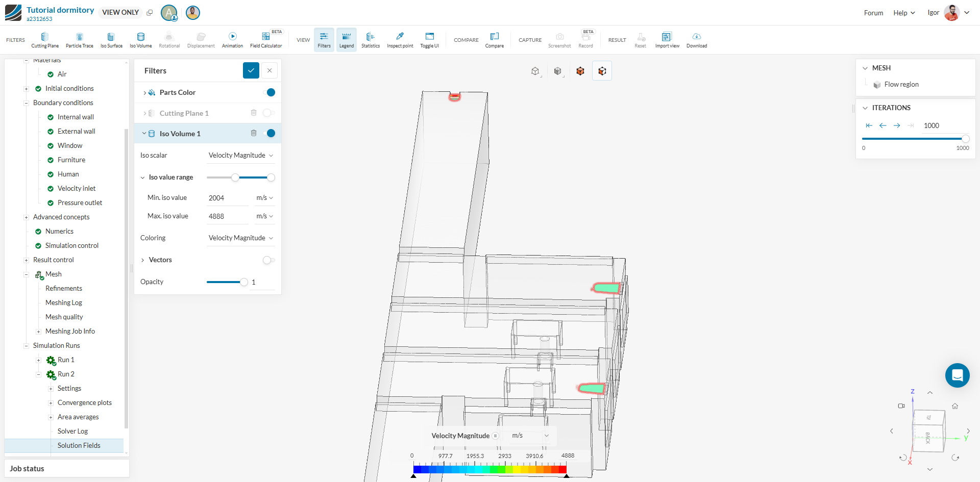Turn on the Vectors switch
Viewport: 980px width, 482px height.
(x=268, y=260)
